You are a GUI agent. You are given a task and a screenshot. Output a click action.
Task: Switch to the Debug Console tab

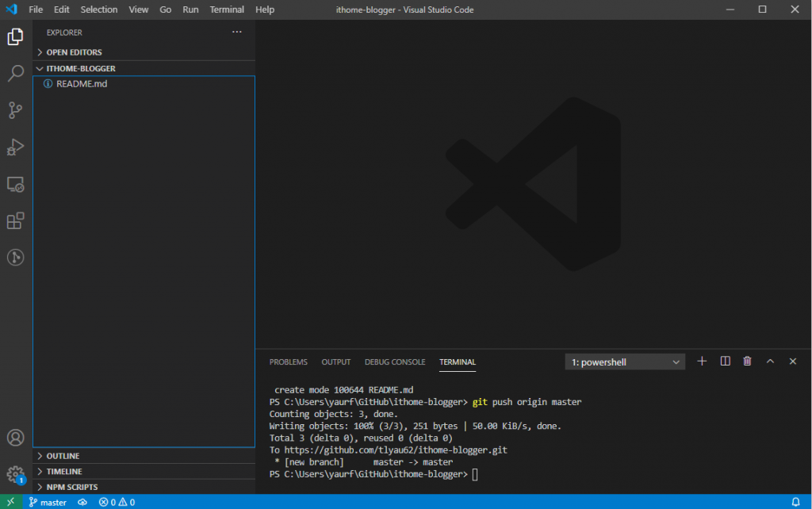coord(395,362)
